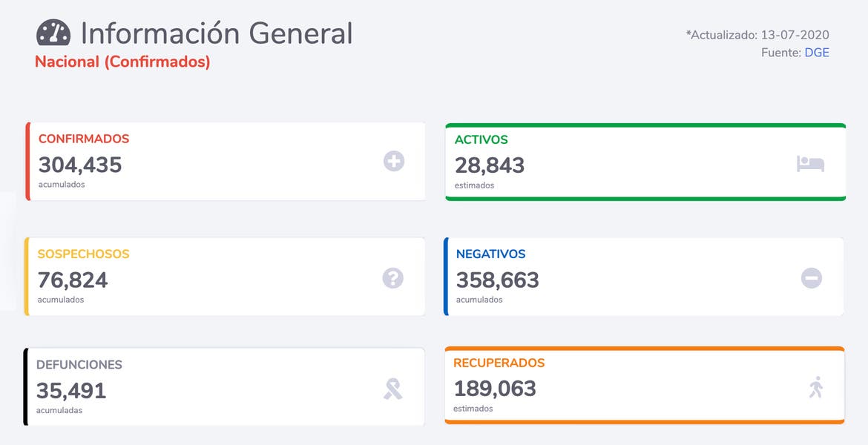This screenshot has width=868, height=445.
Task: Click the Sospechosos card label
Action: tap(83, 254)
